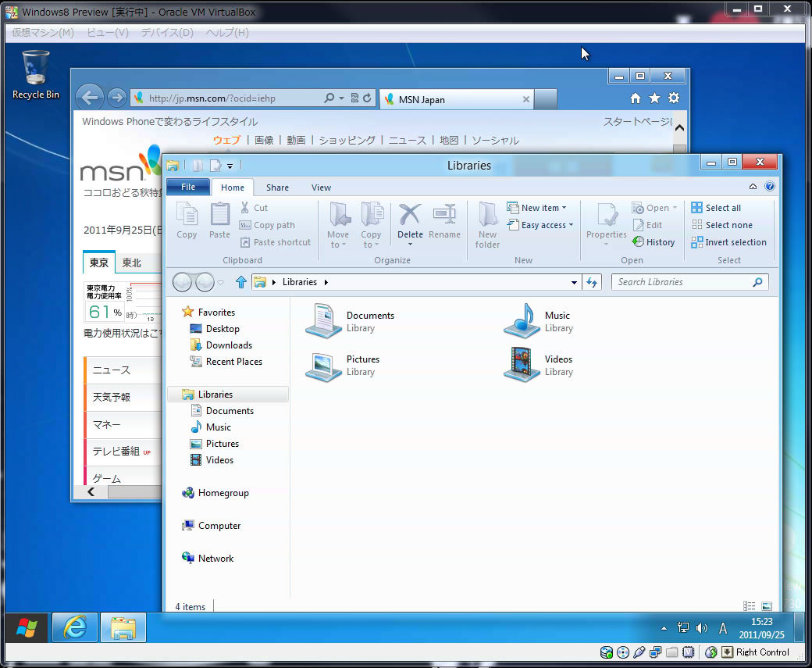Click the History icon in Open group
Image resolution: width=812 pixels, height=668 pixels.
tap(639, 242)
